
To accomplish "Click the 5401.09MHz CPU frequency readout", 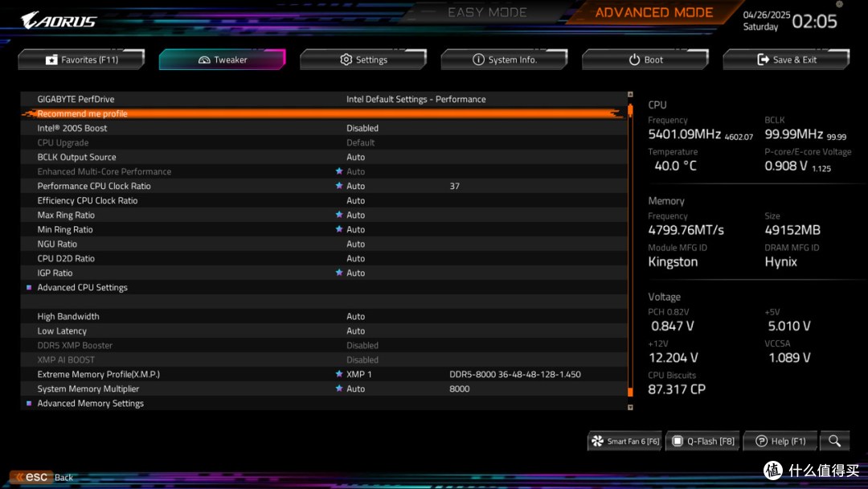I will coord(684,134).
